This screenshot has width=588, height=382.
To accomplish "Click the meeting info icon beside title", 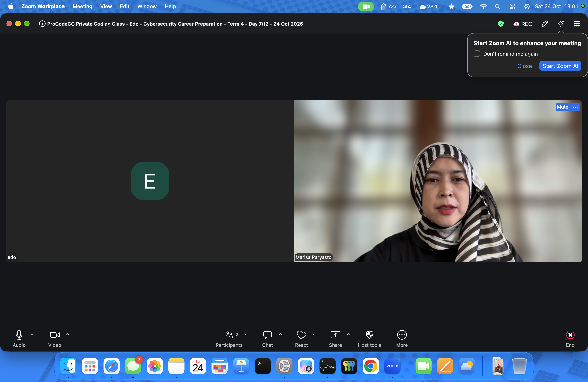I will [42, 24].
